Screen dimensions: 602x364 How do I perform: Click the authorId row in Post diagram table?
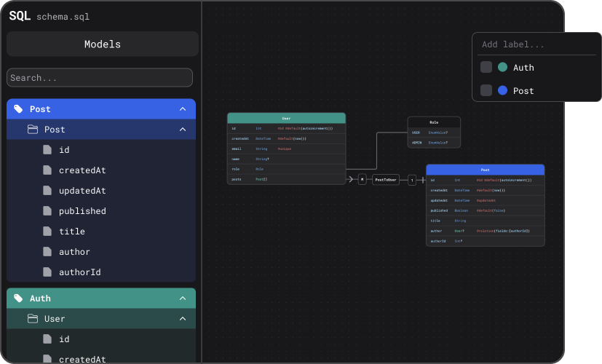click(486, 241)
